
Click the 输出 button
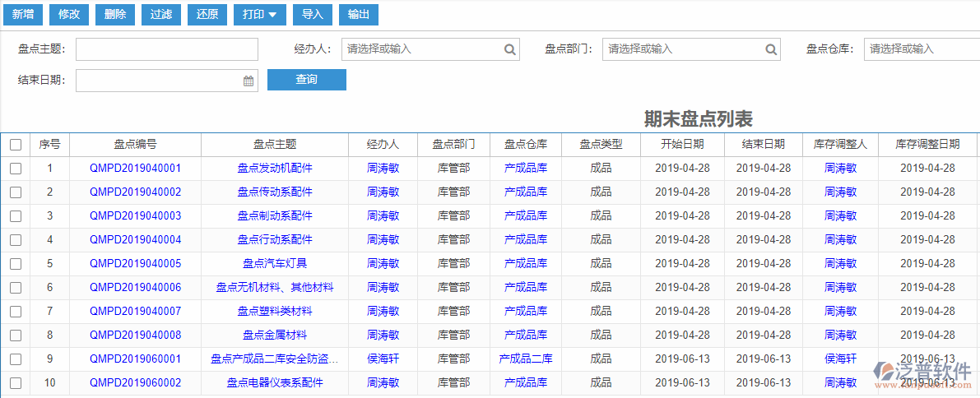(359, 15)
